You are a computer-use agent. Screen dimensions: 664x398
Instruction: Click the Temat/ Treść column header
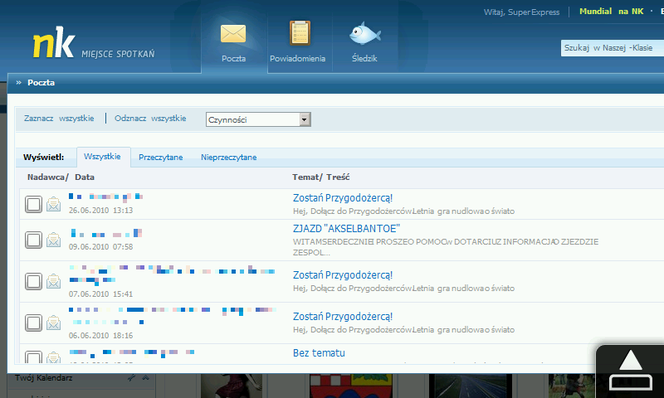[x=321, y=177]
